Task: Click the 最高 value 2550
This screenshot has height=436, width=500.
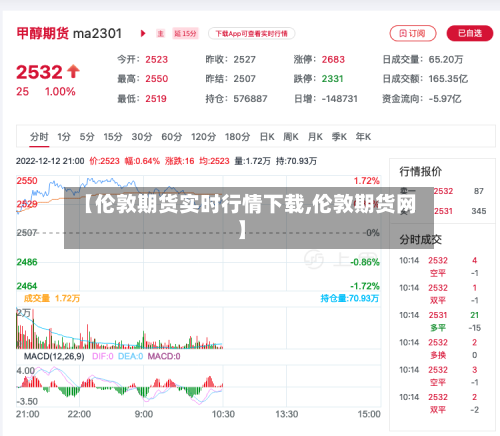Action: [156, 79]
